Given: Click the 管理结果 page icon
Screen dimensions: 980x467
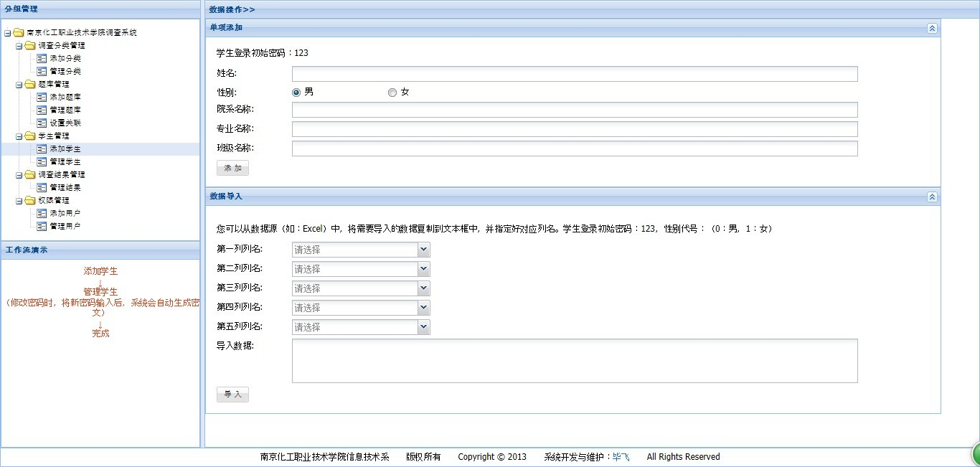Looking at the screenshot, I should [42, 188].
